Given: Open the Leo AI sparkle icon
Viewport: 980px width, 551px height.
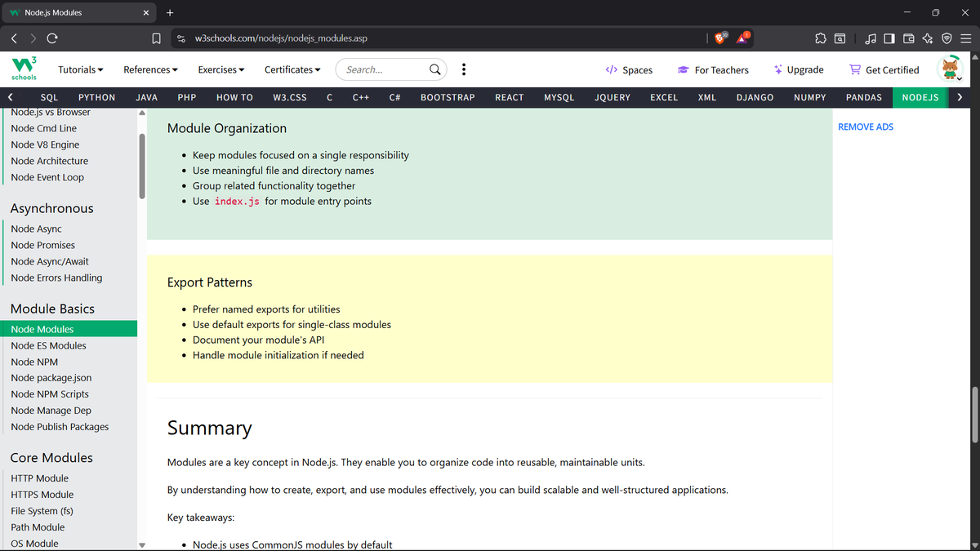Looking at the screenshot, I should (927, 38).
